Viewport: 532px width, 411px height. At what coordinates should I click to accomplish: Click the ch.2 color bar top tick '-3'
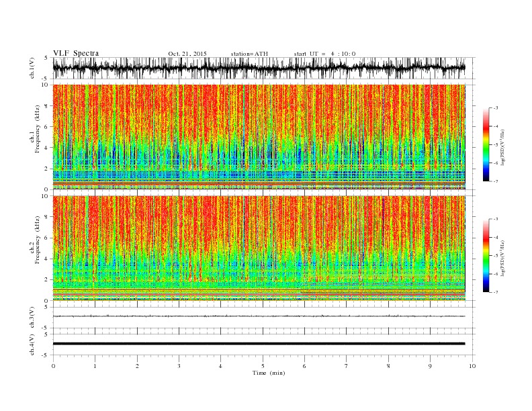[496, 219]
